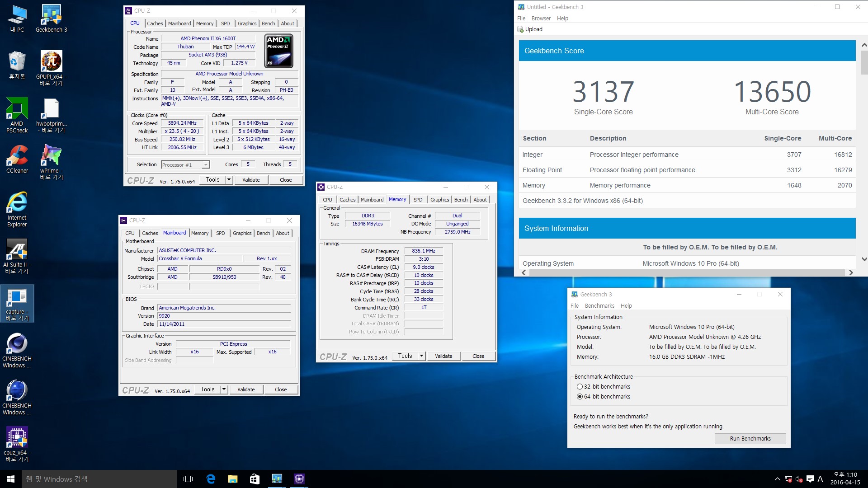Open AI Suite II desktop shortcut
868x488 pixels.
click(17, 256)
